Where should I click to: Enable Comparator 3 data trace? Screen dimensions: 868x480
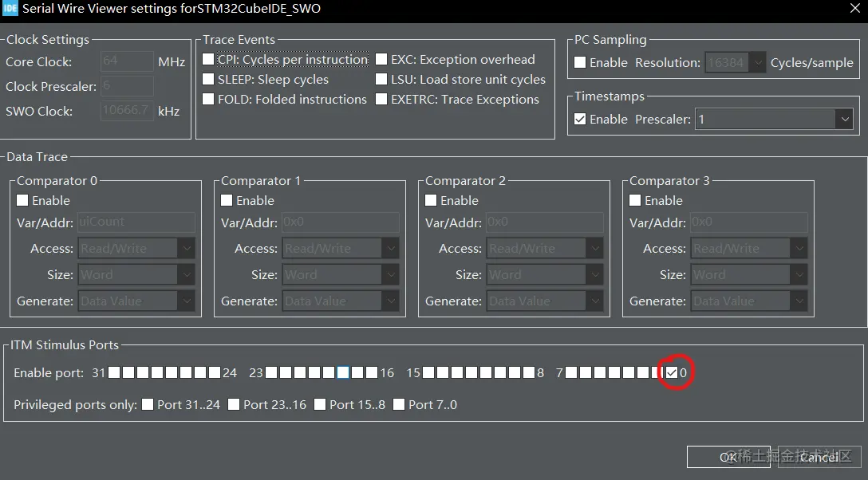coord(635,200)
